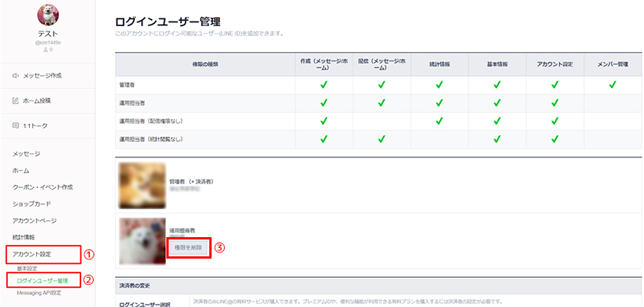Open the テスト account profile avatar

[48, 15]
